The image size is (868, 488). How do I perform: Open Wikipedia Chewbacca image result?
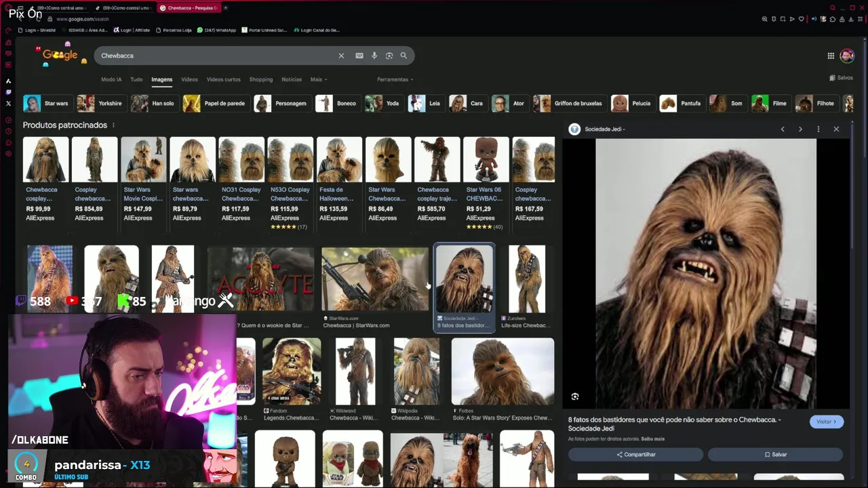pos(416,380)
